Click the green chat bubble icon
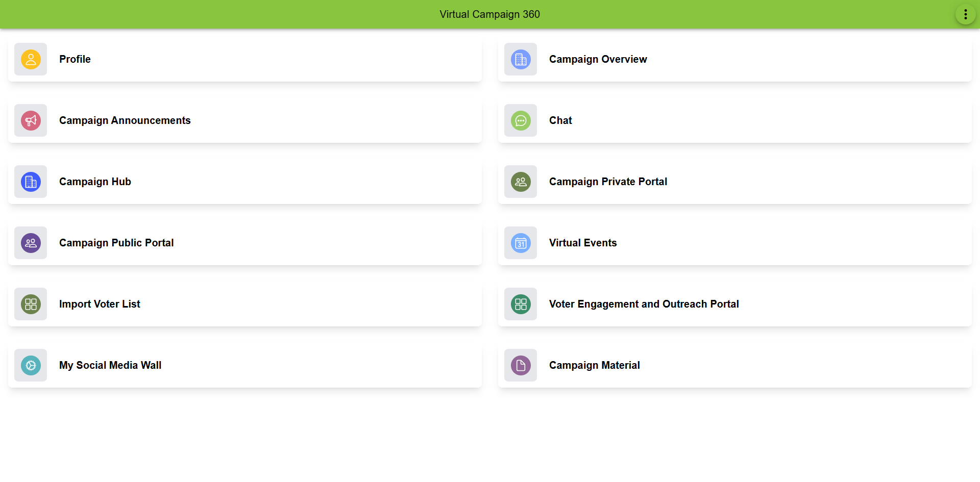The image size is (980, 482). click(521, 120)
